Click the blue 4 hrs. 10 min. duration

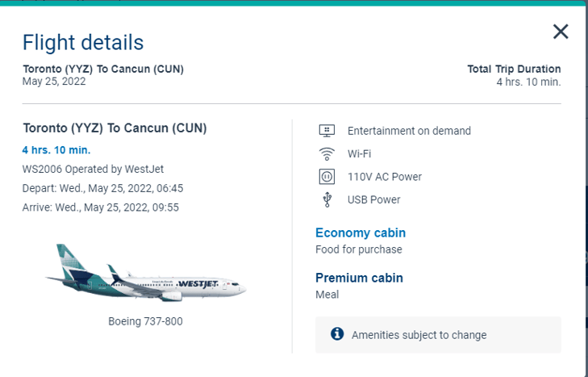56,150
